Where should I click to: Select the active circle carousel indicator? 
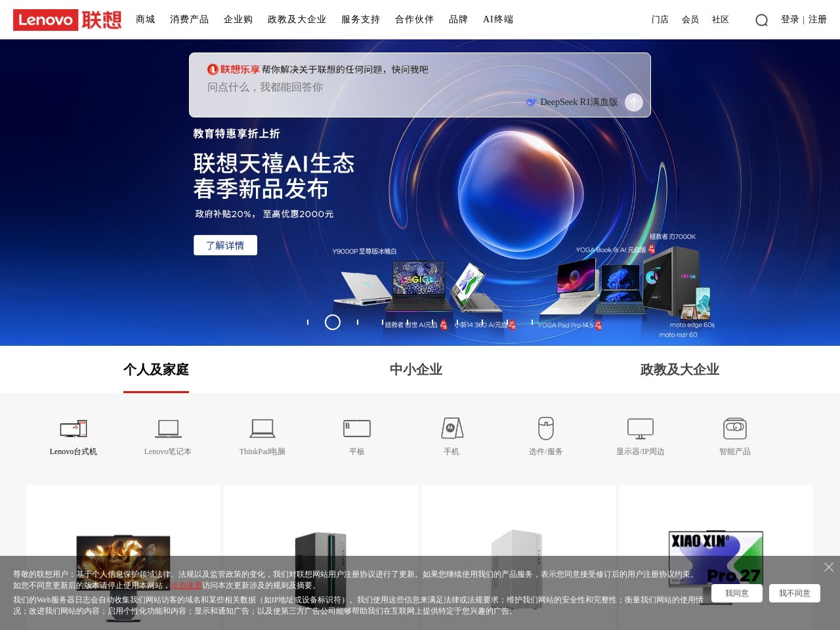(333, 322)
